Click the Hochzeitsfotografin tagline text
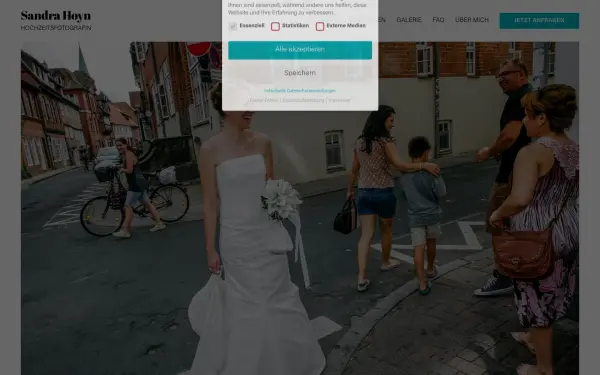The width and height of the screenshot is (600, 375). tap(56, 28)
